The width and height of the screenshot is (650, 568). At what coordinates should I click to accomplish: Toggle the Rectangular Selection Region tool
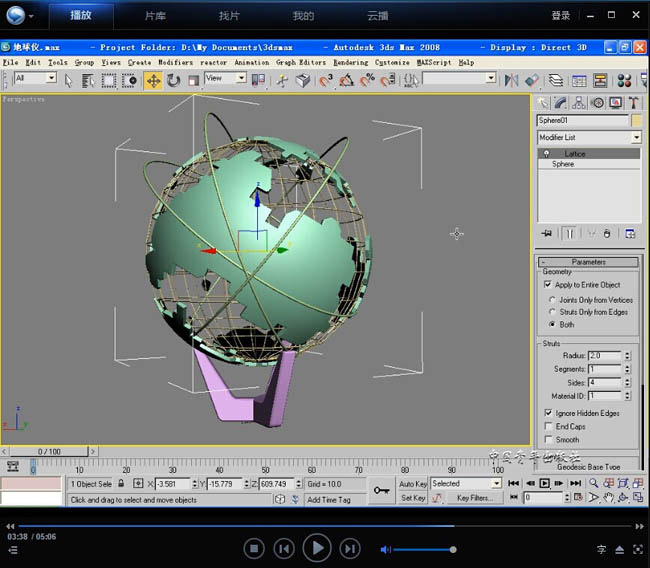tap(109, 80)
